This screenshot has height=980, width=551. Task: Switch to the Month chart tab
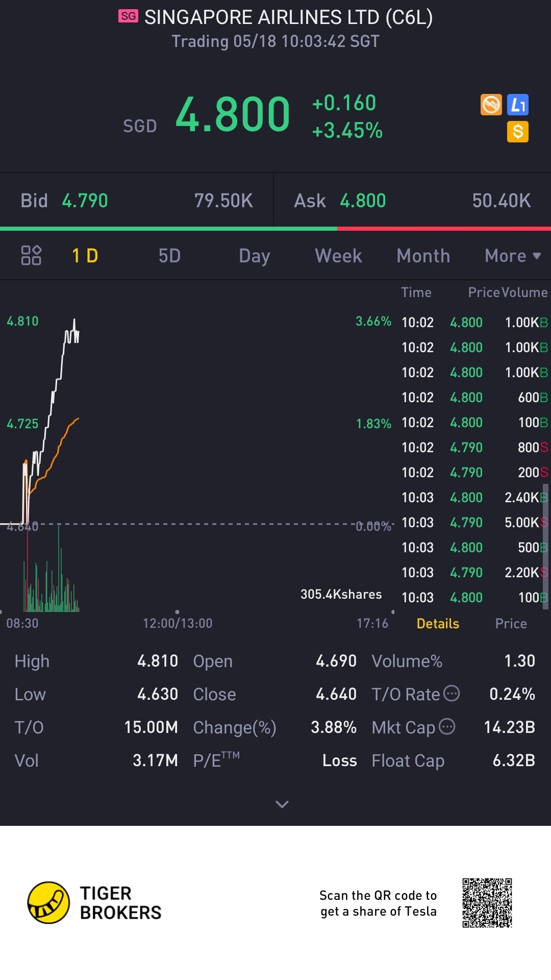[x=423, y=256]
